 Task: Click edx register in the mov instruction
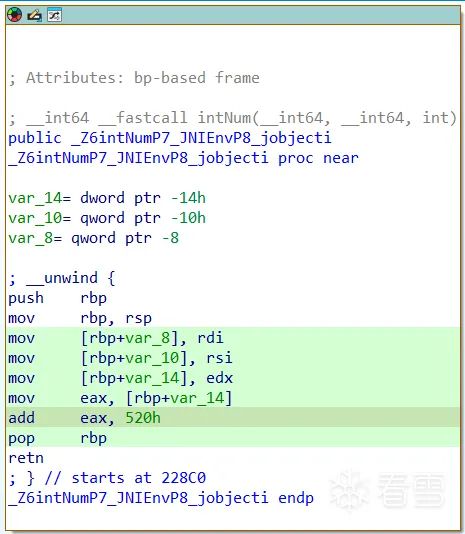click(x=219, y=378)
